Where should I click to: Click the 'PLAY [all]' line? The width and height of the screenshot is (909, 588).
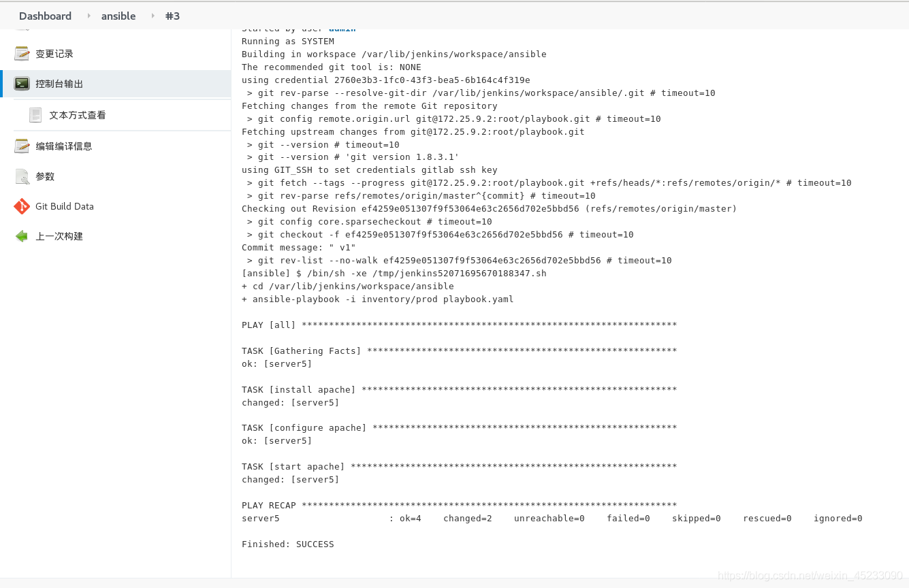[x=459, y=325]
